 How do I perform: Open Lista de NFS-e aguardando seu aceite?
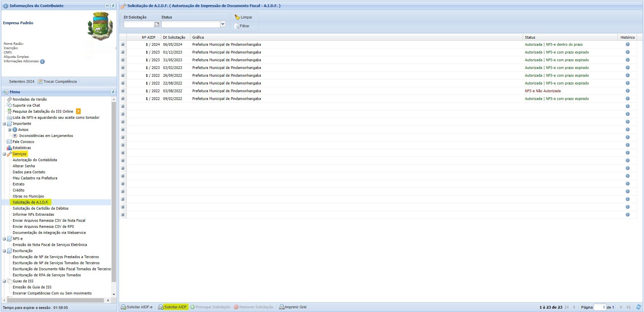pyautogui.click(x=56, y=117)
